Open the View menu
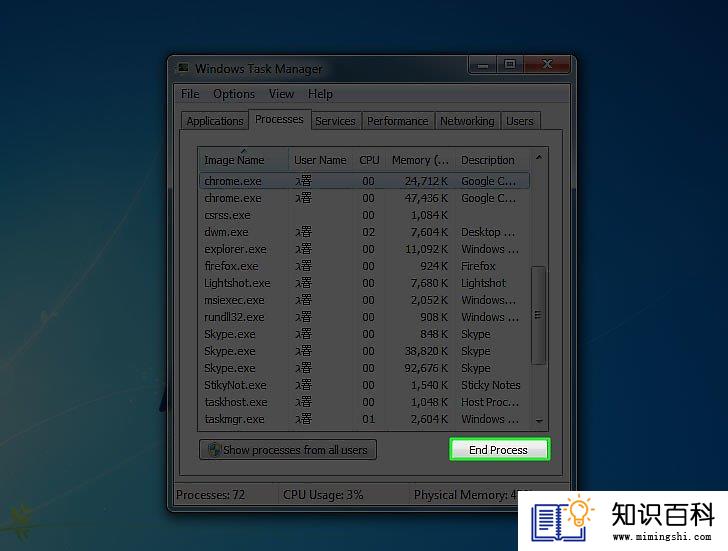This screenshot has width=728, height=551. pyautogui.click(x=281, y=94)
